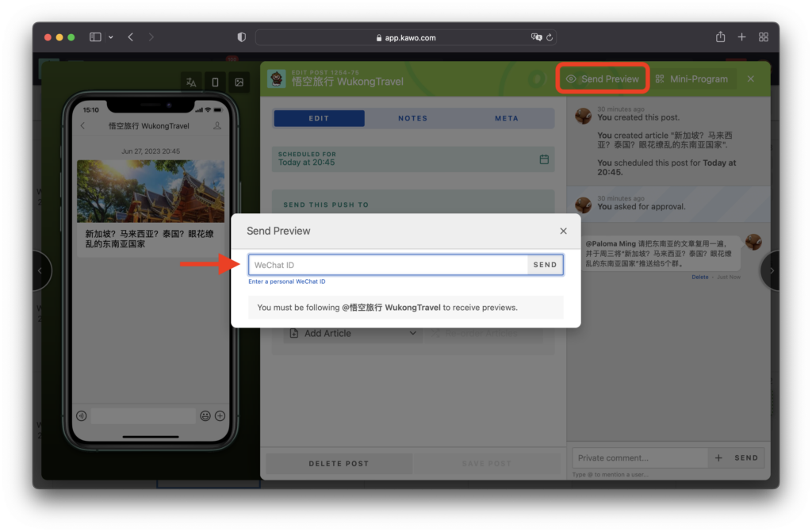
Task: Click the "SEND THIS PUSH TO" section header
Action: (x=326, y=205)
